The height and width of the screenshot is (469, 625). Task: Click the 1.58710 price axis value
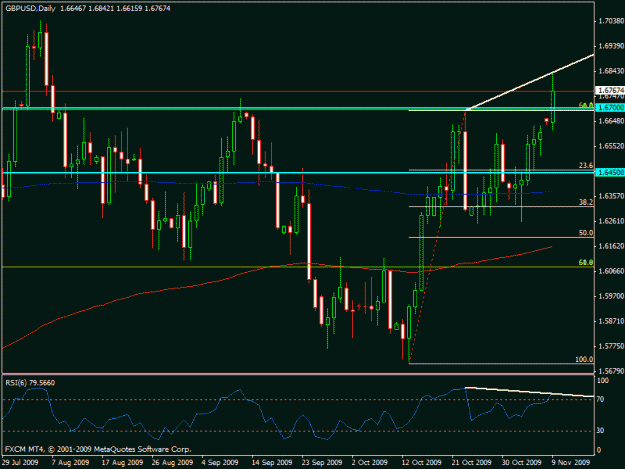[x=611, y=321]
